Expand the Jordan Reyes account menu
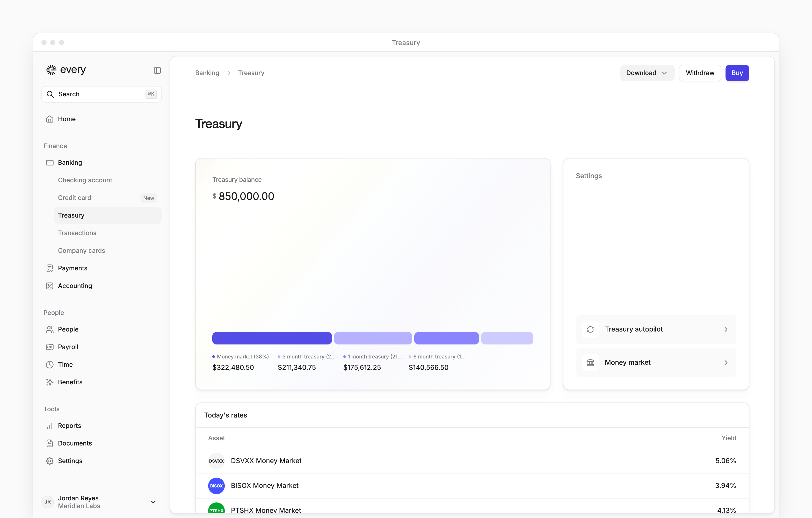812x518 pixels. [153, 502]
